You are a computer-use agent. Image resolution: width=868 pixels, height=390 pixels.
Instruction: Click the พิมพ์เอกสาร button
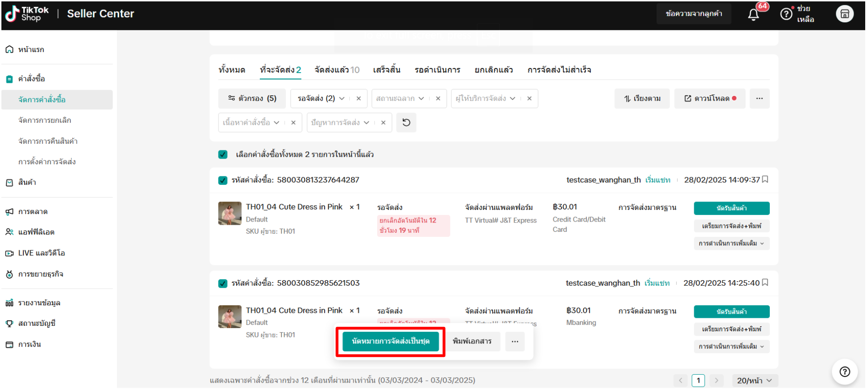[x=472, y=341]
